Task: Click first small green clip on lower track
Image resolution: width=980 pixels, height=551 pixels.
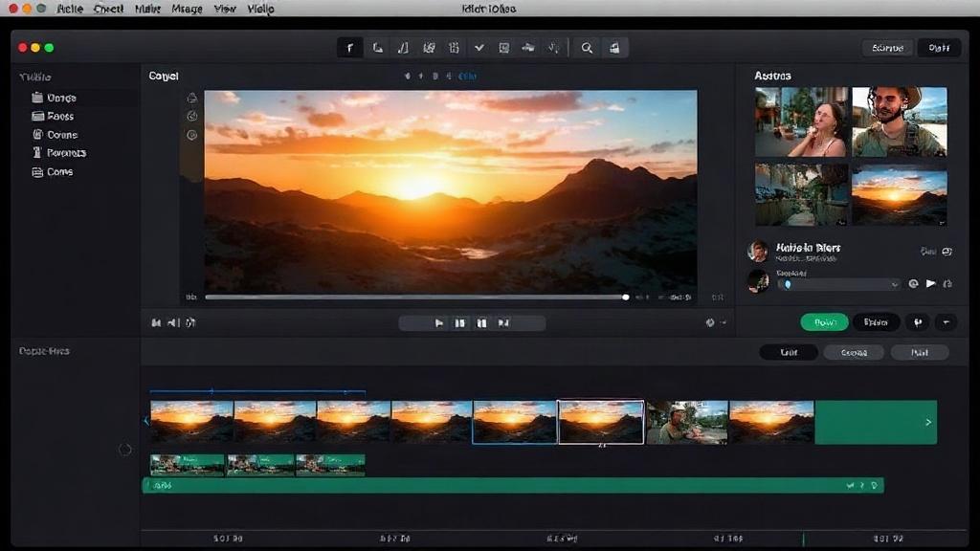Action: point(188,466)
